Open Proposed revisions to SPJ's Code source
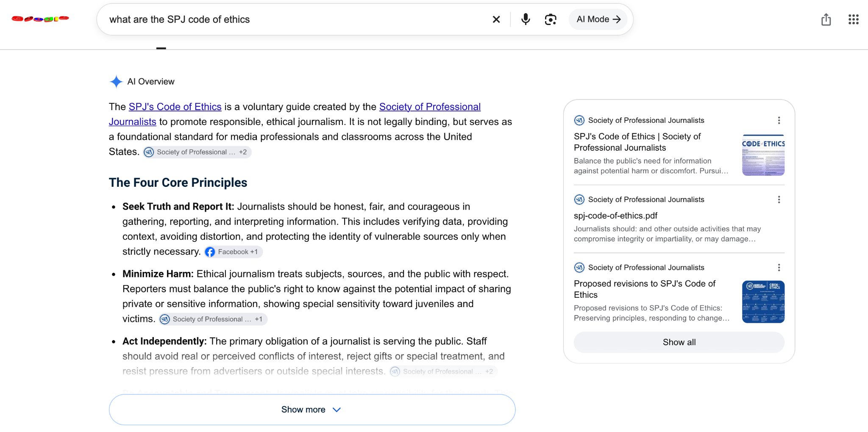Screen dimensions: 868x432 (x=644, y=289)
